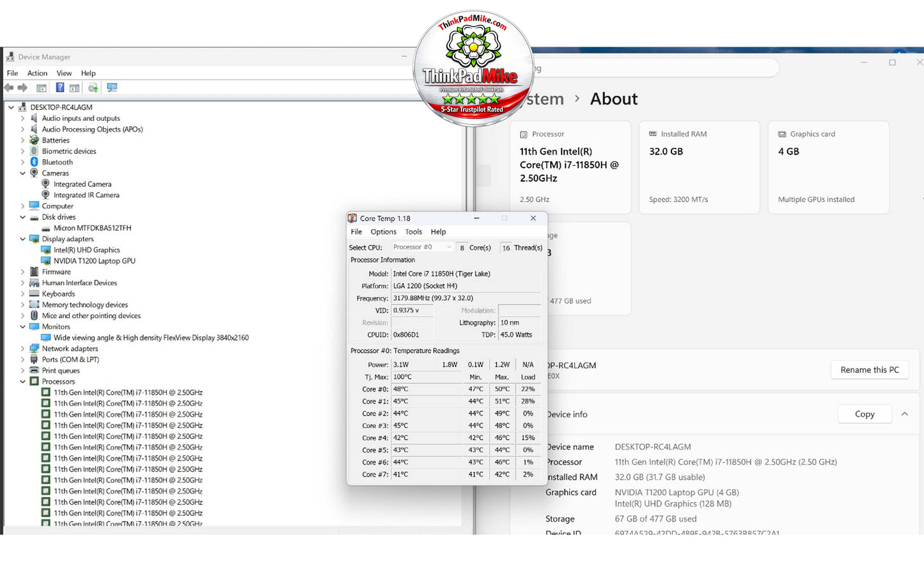Screen dimensions: 924x581
Task: Select the fingerprint icon for Biometric devices
Action: (x=34, y=151)
